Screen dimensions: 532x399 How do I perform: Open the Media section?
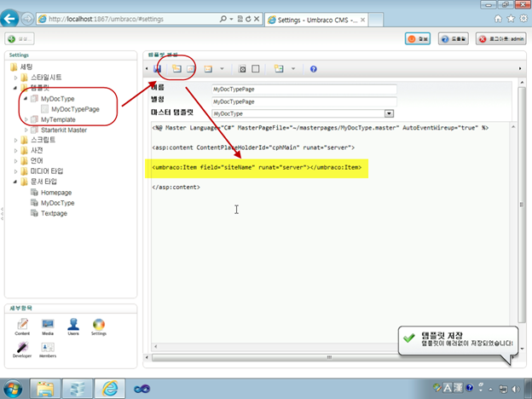48,327
